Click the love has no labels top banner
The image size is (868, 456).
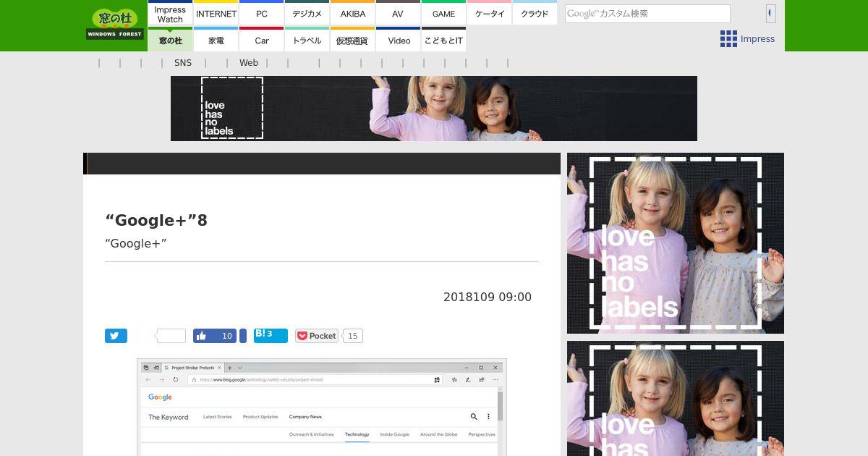tap(434, 109)
